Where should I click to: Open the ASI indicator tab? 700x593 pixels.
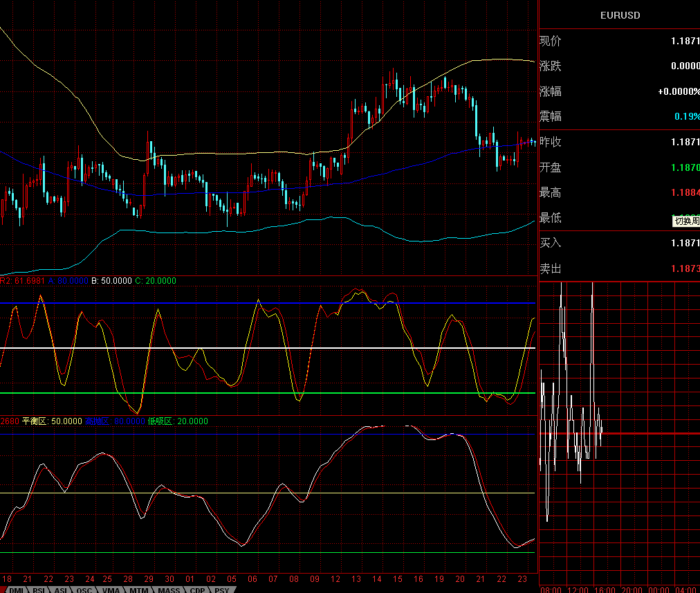61,590
